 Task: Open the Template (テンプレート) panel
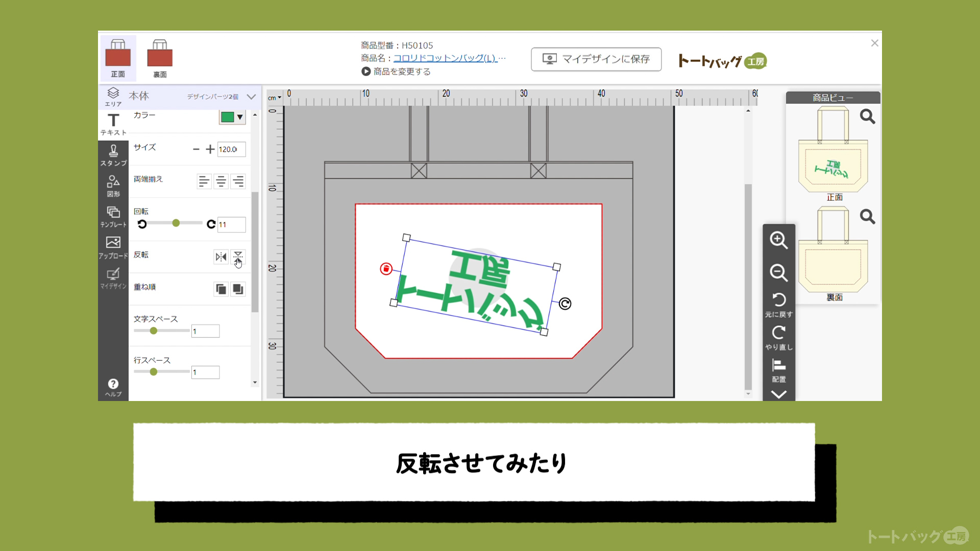coord(113,216)
